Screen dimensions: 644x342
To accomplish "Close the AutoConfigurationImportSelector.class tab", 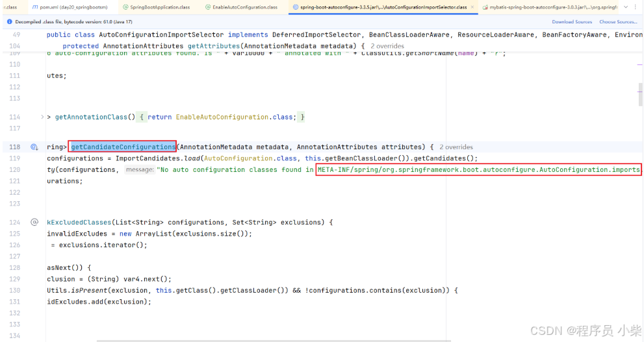I will [x=472, y=7].
